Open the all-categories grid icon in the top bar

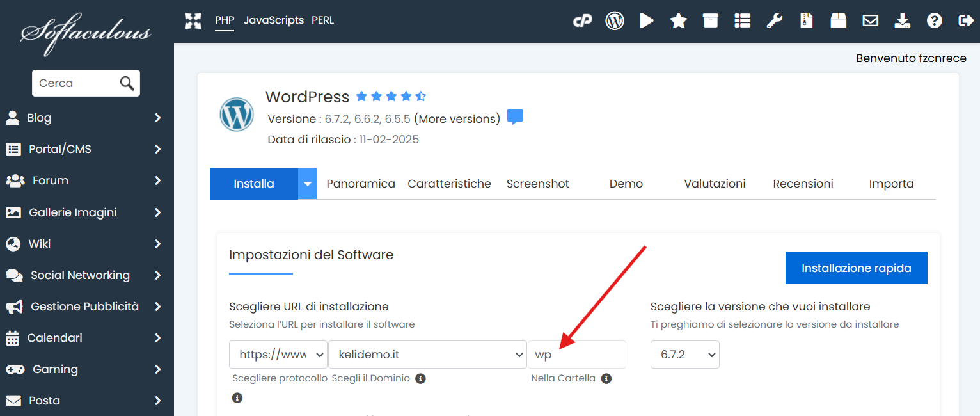[x=193, y=20]
